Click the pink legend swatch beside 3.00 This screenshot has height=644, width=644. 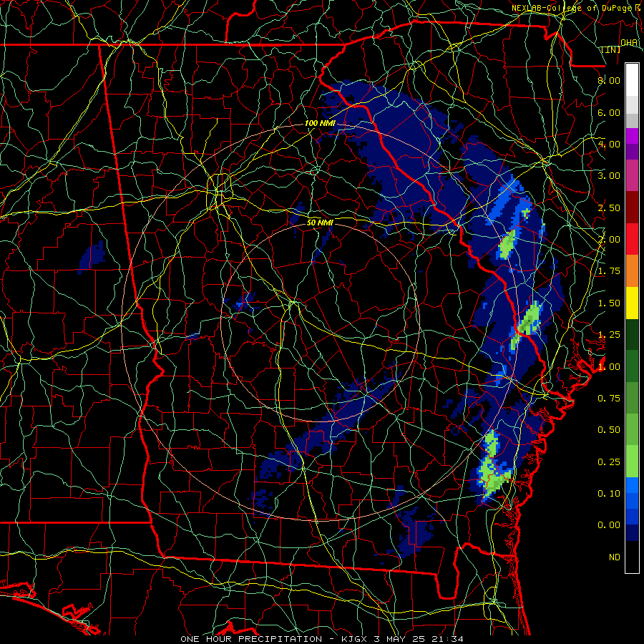[632, 175]
